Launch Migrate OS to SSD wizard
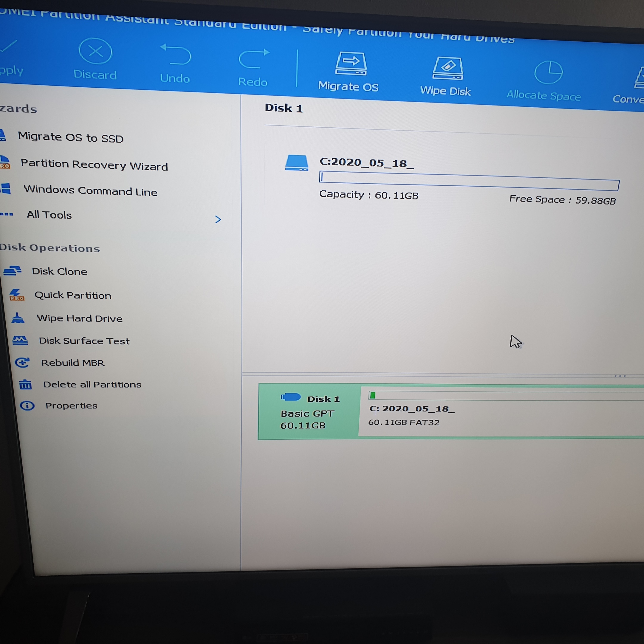Screen dimensions: 644x644 tap(71, 137)
